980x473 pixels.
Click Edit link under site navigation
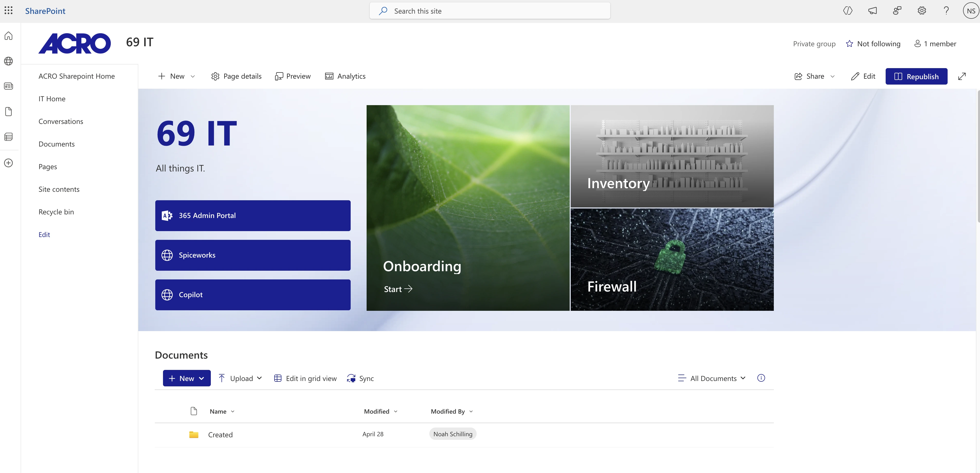point(44,234)
